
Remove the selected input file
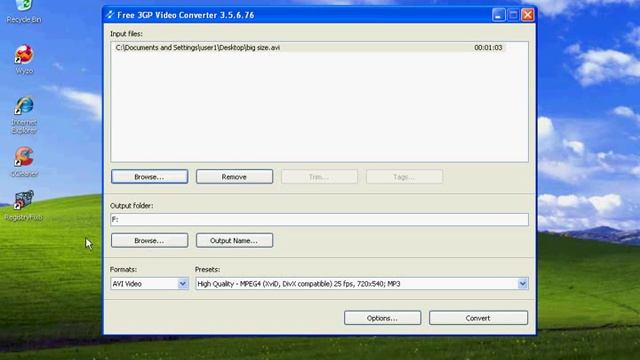pyautogui.click(x=234, y=177)
